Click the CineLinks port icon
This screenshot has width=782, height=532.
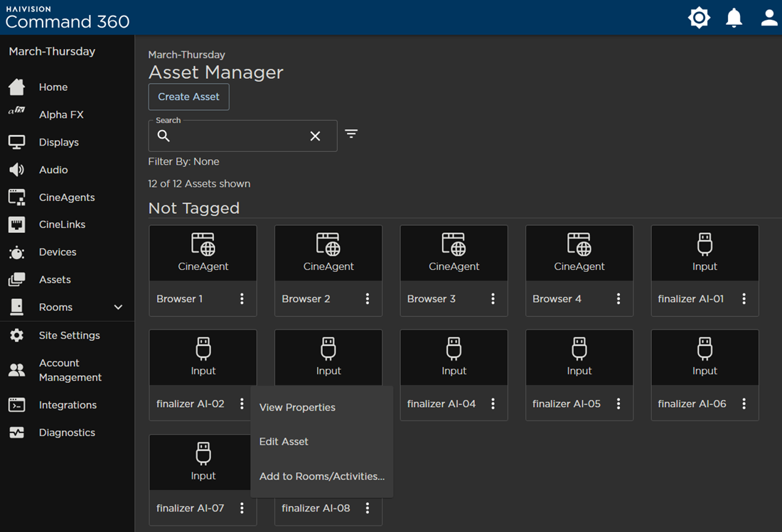coord(16,224)
